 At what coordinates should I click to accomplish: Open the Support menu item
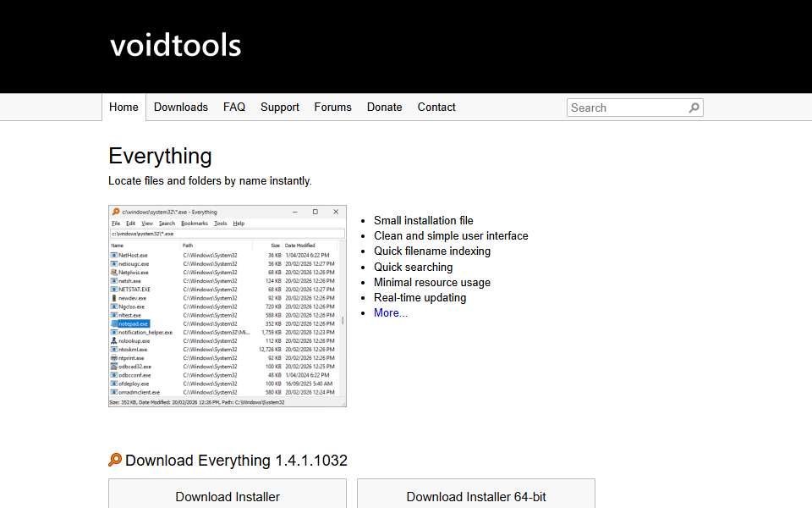(x=280, y=108)
